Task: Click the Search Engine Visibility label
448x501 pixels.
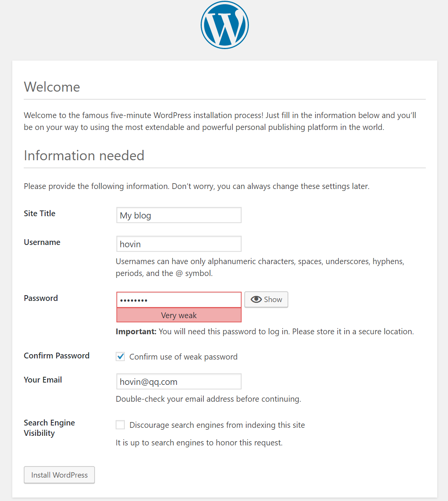Action: [49, 428]
